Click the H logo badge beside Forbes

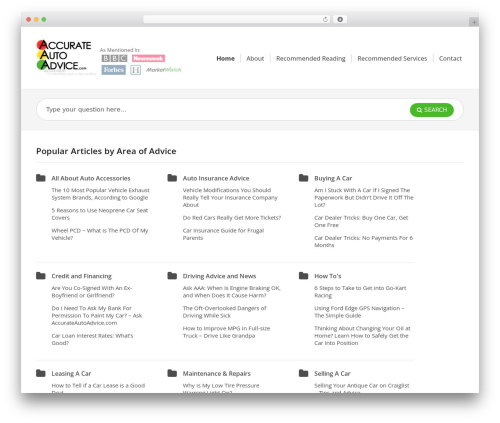135,70
